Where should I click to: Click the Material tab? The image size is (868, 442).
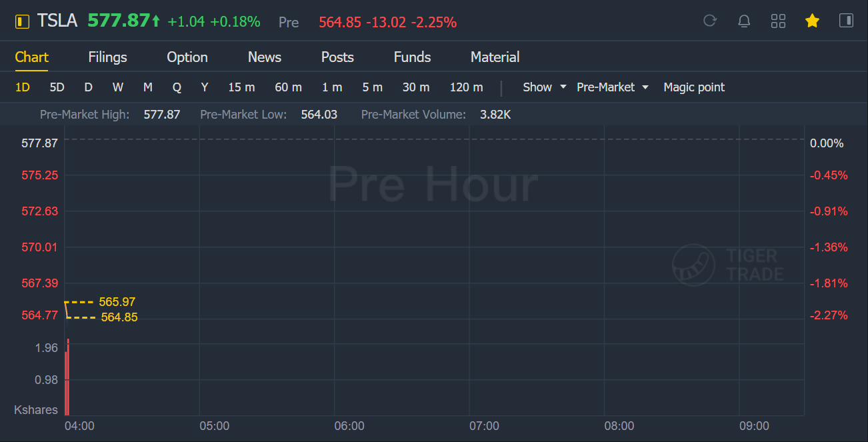(495, 57)
